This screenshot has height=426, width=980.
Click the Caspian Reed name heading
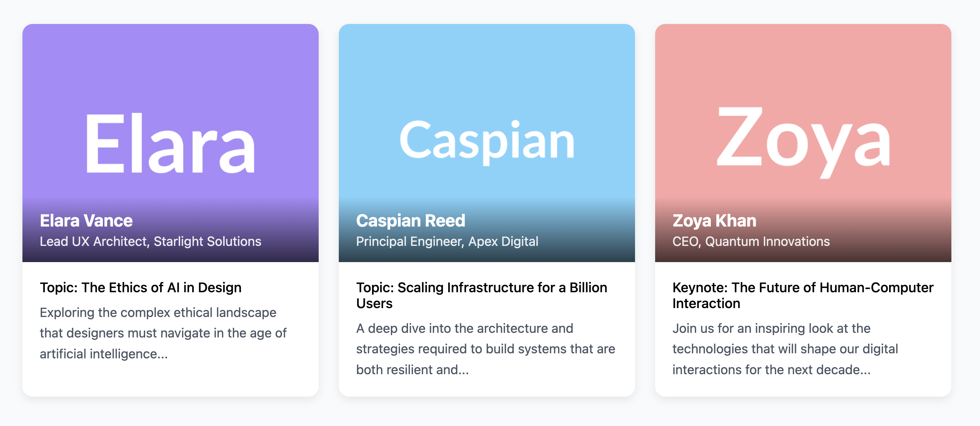coord(411,221)
